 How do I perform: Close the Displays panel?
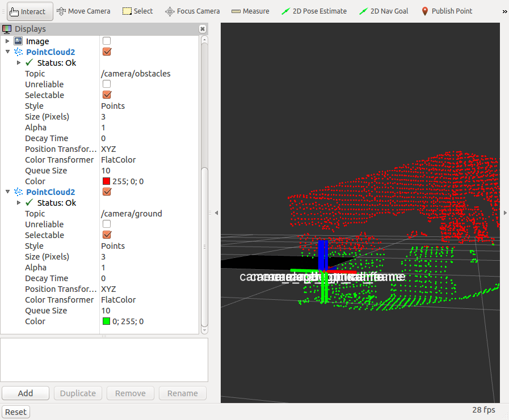click(x=203, y=29)
